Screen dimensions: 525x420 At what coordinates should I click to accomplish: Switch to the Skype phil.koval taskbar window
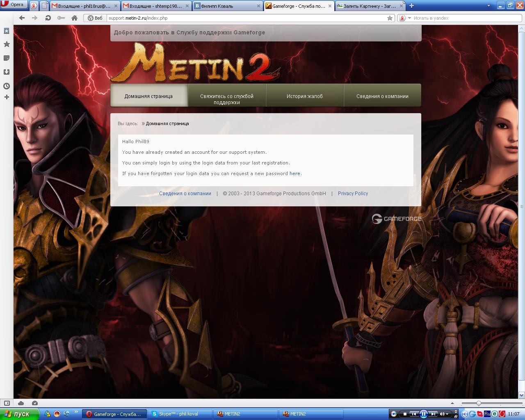point(180,414)
